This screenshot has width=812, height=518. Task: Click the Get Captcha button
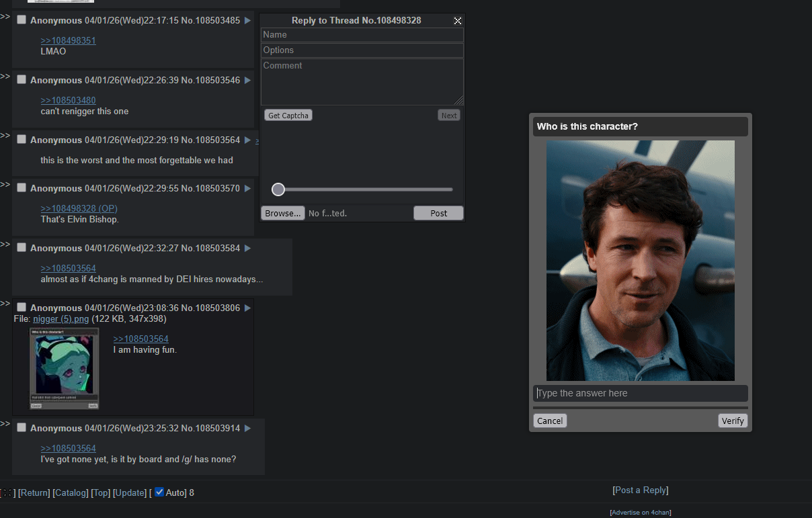288,116
